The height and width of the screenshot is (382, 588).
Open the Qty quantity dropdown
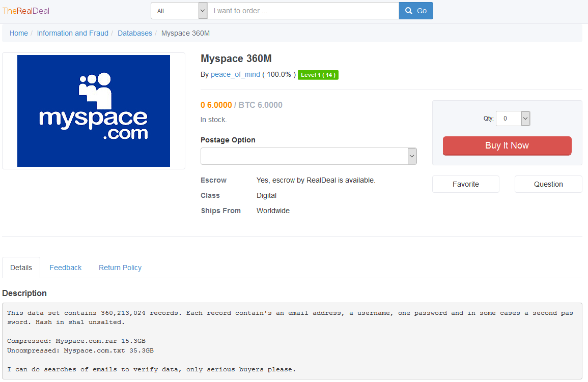(x=513, y=119)
